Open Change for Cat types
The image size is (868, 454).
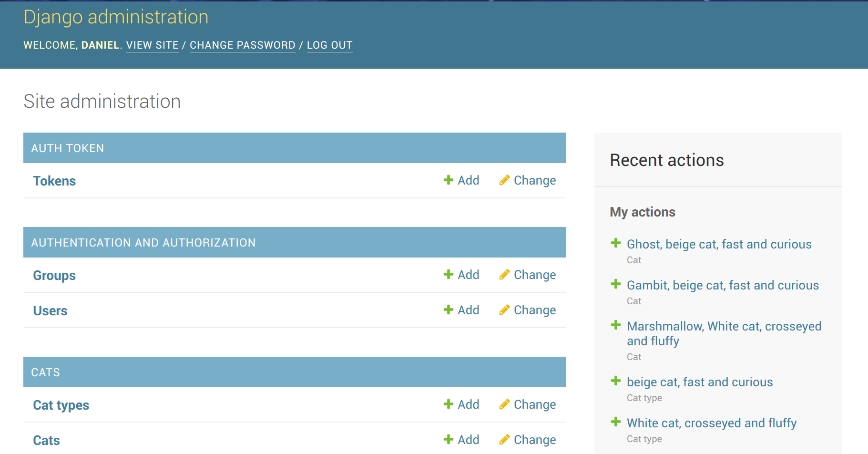[535, 404]
